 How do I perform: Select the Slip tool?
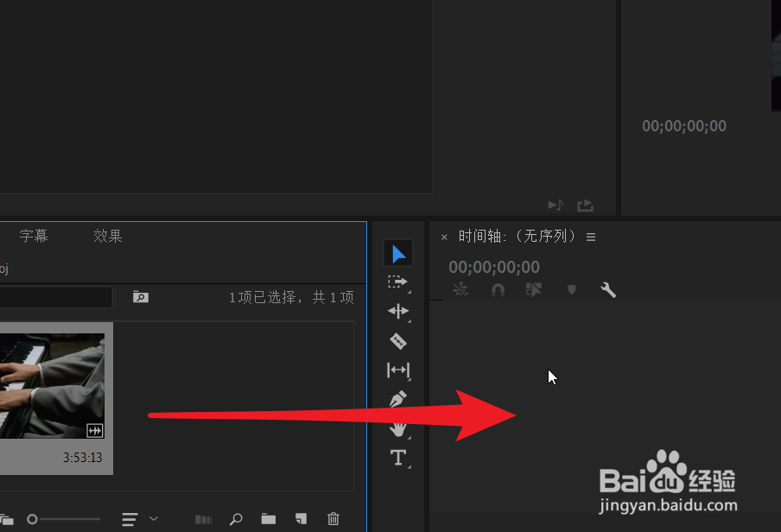[x=398, y=370]
